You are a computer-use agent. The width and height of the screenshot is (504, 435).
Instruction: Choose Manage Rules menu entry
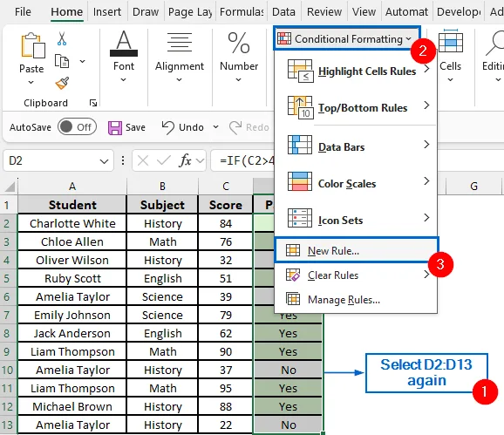pyautogui.click(x=356, y=299)
